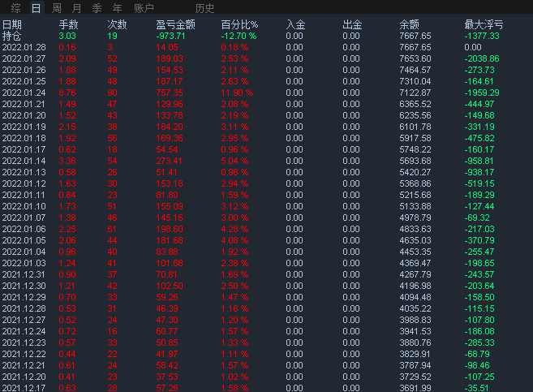Click percentage 3.00 % on 2022.01.07
This screenshot has height=392, width=533.
tap(235, 218)
